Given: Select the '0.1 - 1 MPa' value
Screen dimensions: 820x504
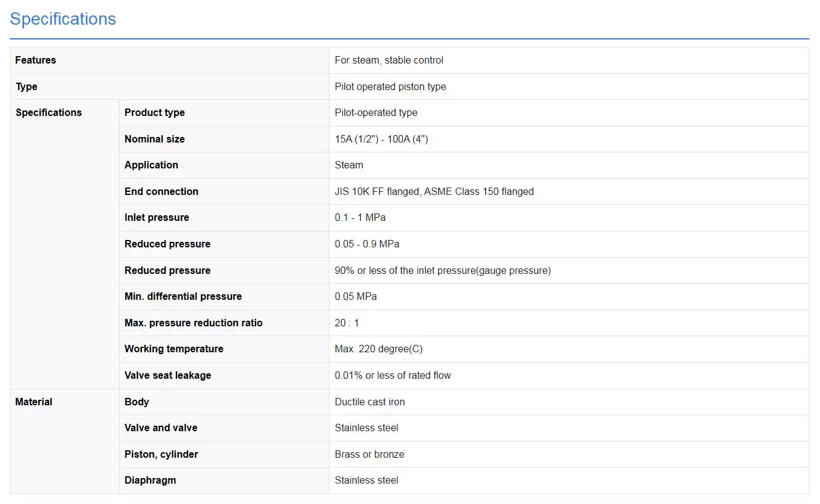Looking at the screenshot, I should pyautogui.click(x=360, y=217).
